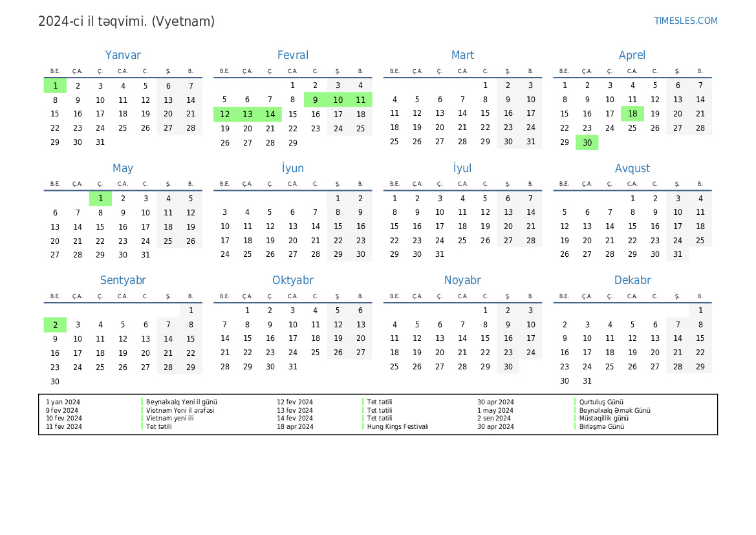Viewport: 756px width, 535px height.
Task: Click legend date "1 yan 2024"
Action: [63, 402]
